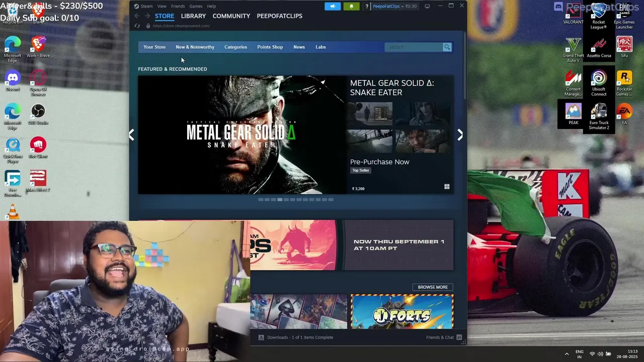644x362 pixels.
Task: Open QuickTime Player desktop shortcut
Action: 13,150
